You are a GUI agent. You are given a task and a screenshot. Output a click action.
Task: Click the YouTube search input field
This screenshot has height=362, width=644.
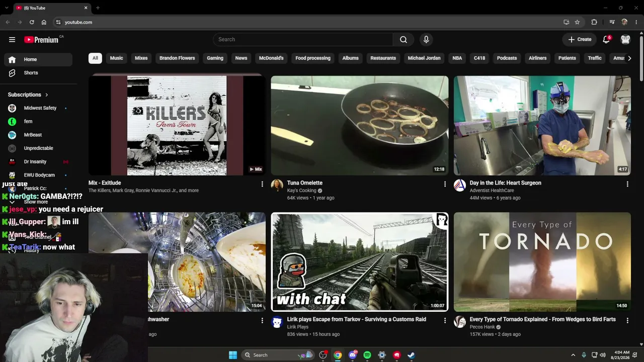303,40
